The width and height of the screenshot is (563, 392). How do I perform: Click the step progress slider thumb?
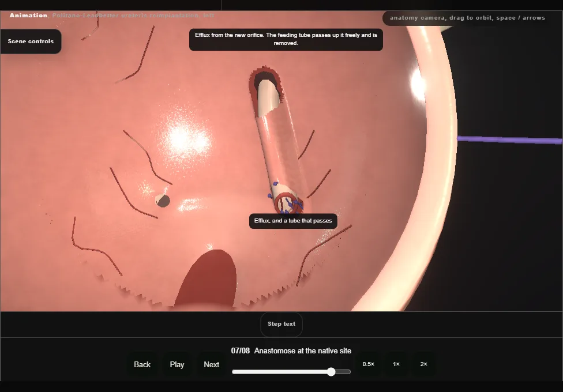(331, 372)
